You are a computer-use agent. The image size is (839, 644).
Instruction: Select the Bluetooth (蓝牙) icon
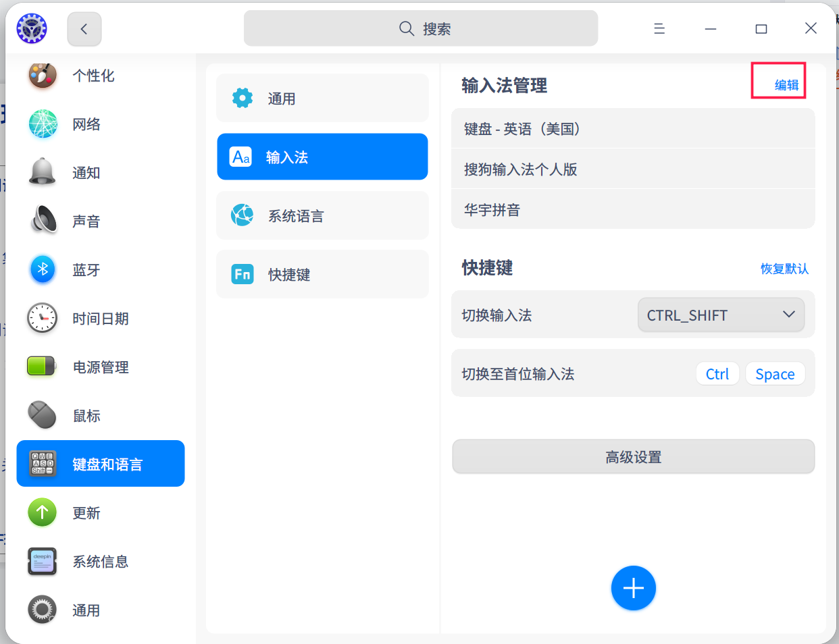tap(43, 270)
